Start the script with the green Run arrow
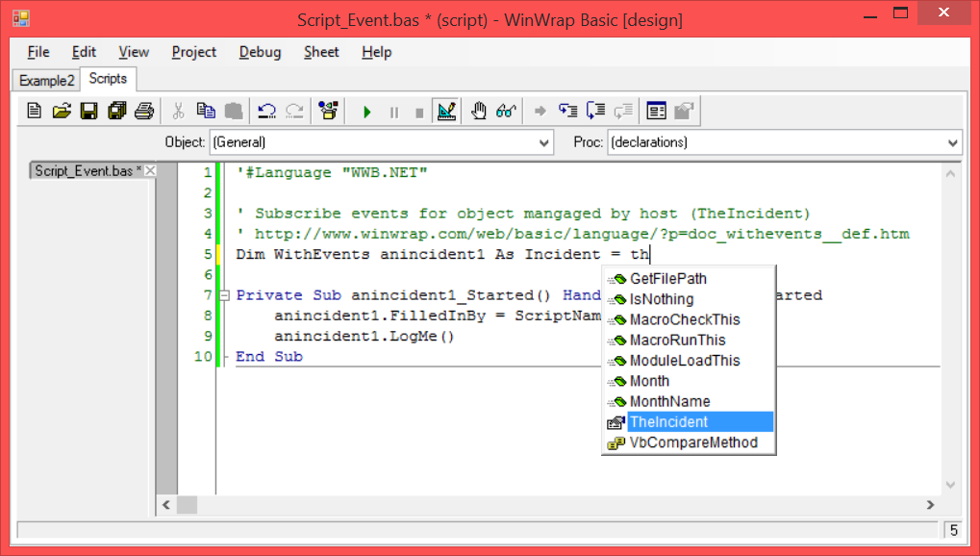This screenshot has height=556, width=980. pos(366,112)
